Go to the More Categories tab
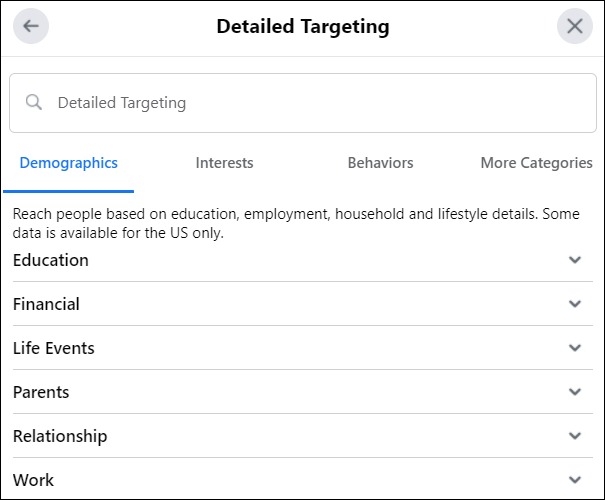Viewport: 605px width, 500px height. tap(536, 163)
